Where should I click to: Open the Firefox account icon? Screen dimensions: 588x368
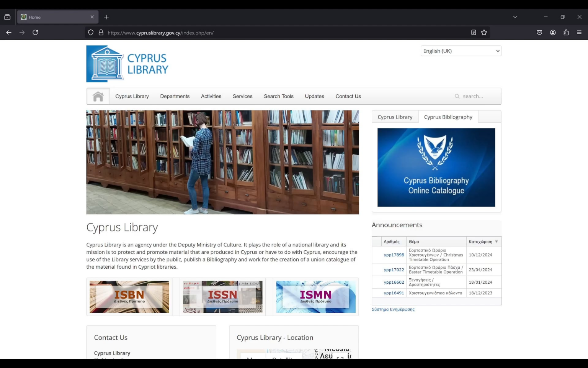point(553,33)
